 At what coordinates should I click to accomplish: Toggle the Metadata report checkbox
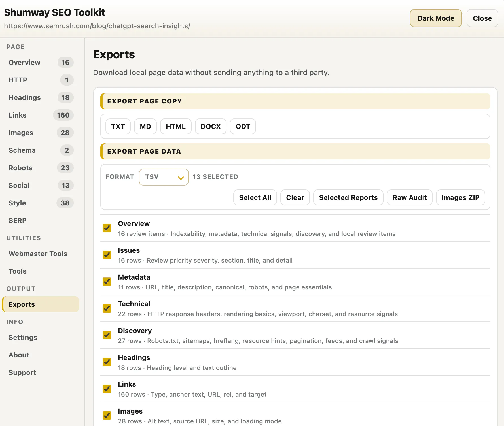tap(107, 282)
